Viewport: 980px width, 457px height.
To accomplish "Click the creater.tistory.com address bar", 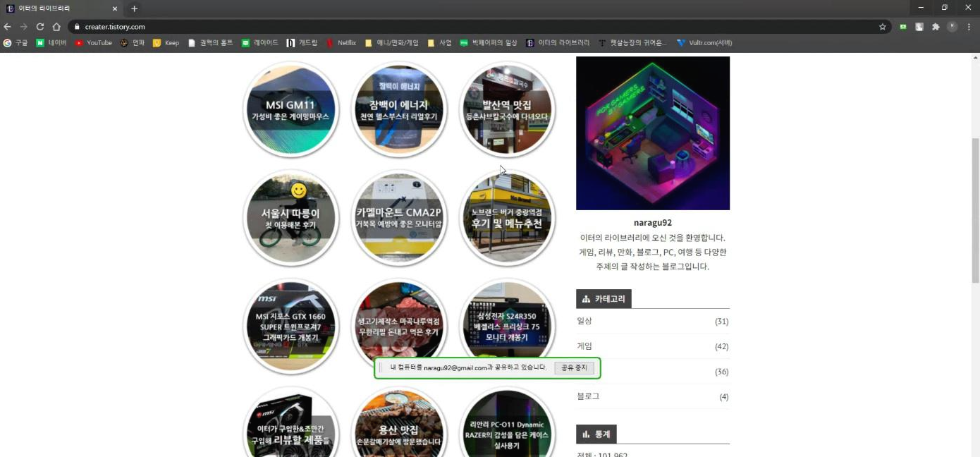I will 479,27.
